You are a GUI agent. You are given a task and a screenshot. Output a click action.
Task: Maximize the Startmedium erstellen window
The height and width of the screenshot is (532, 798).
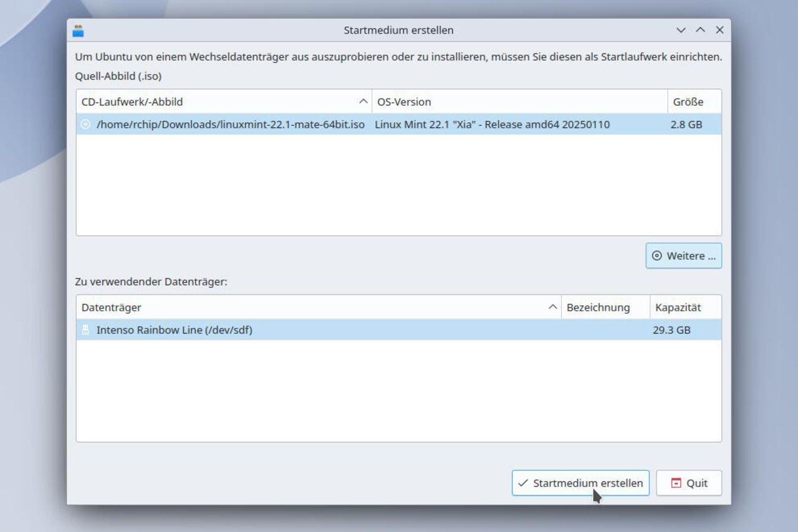click(x=700, y=30)
